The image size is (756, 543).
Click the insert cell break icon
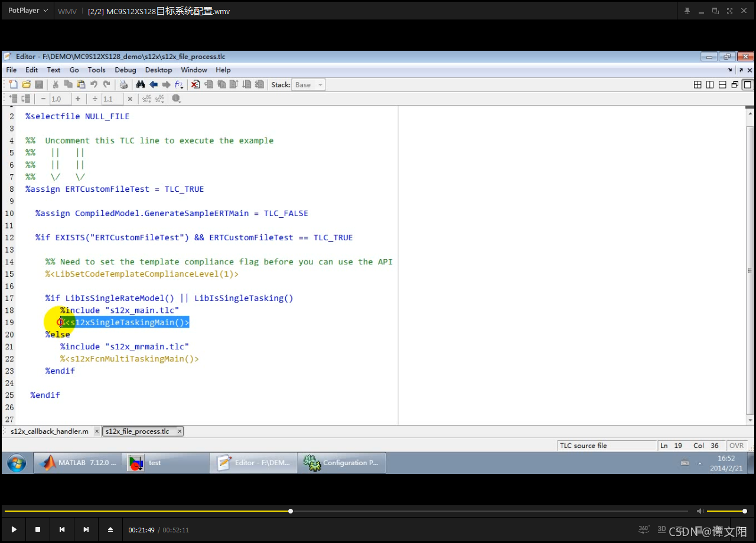click(x=146, y=99)
